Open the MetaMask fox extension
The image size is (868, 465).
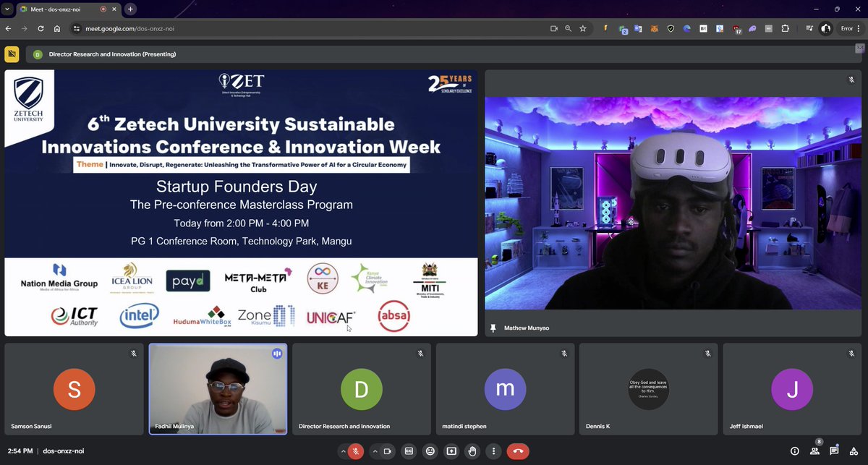655,29
